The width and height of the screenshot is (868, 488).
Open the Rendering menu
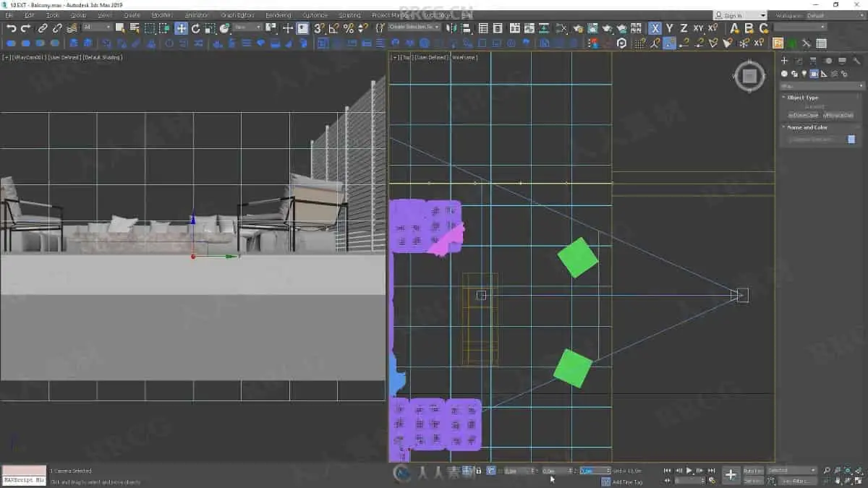(278, 15)
